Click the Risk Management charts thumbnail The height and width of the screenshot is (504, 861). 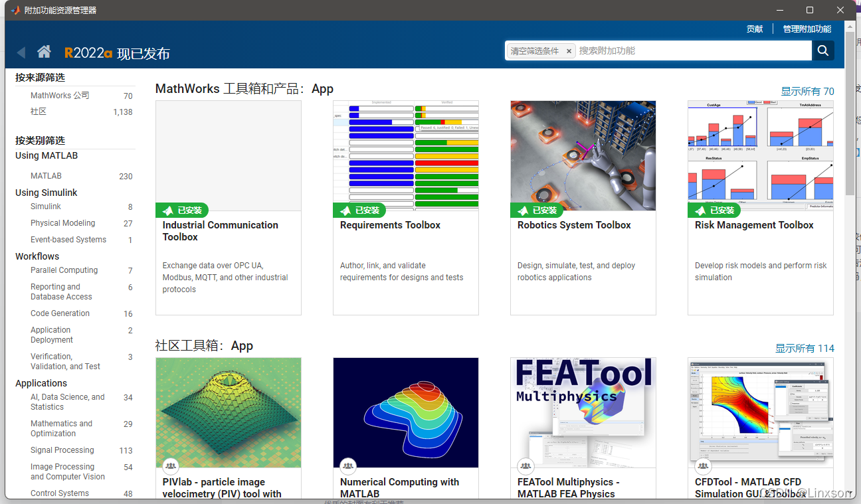[x=761, y=155]
